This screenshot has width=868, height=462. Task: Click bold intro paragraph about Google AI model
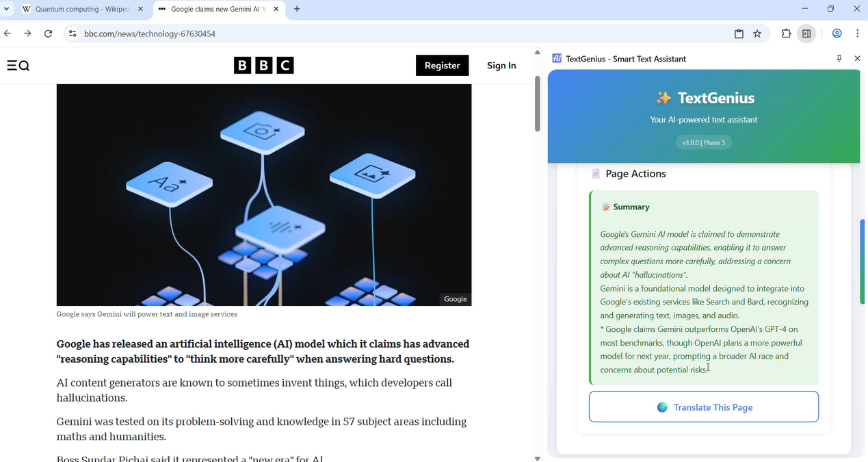coord(263,352)
